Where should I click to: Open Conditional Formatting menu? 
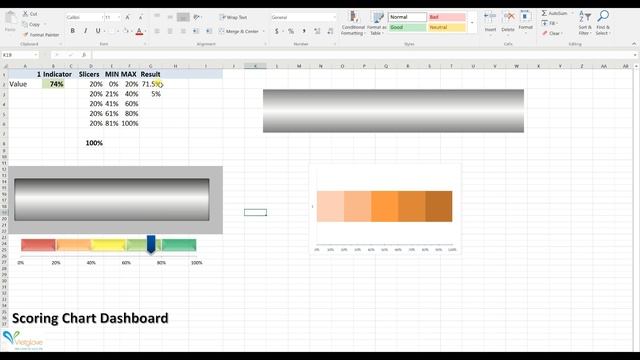pos(353,23)
